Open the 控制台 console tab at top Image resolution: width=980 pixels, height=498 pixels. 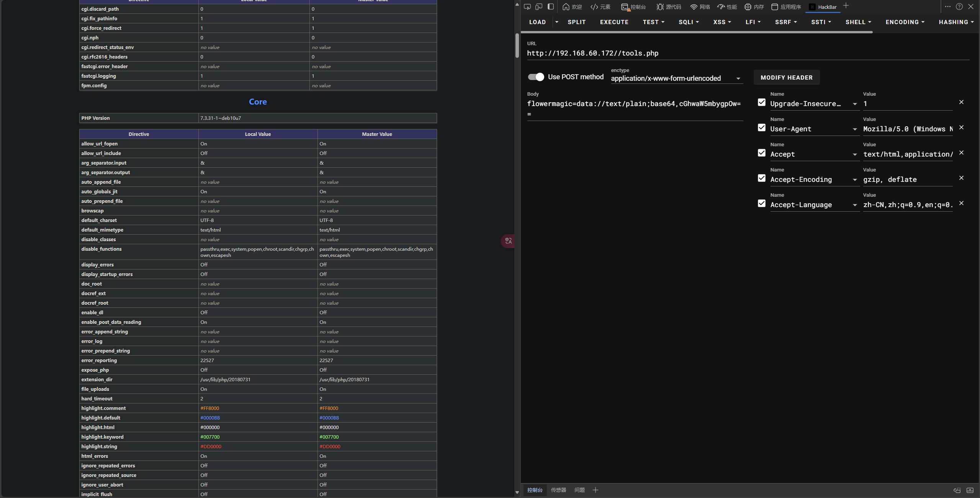(x=634, y=7)
